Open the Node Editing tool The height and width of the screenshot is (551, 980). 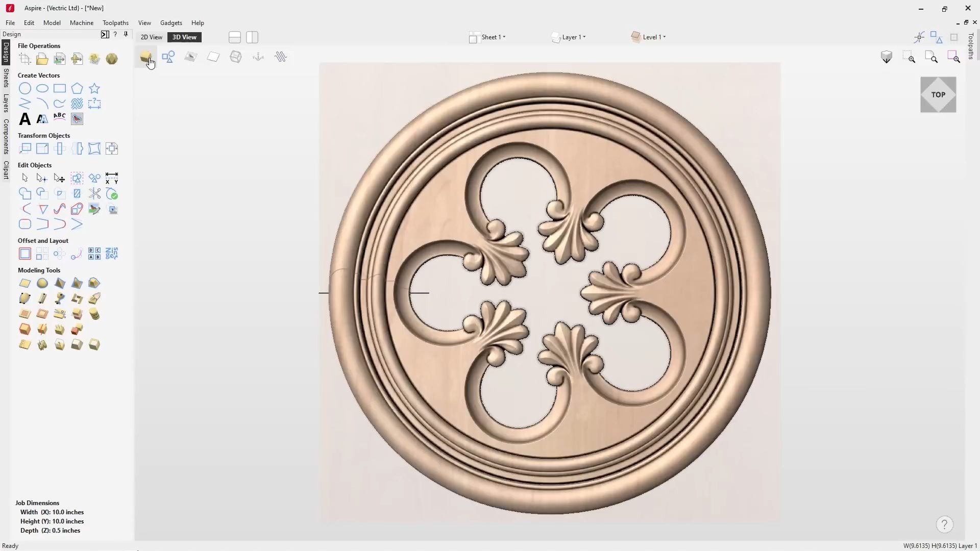[x=42, y=178]
